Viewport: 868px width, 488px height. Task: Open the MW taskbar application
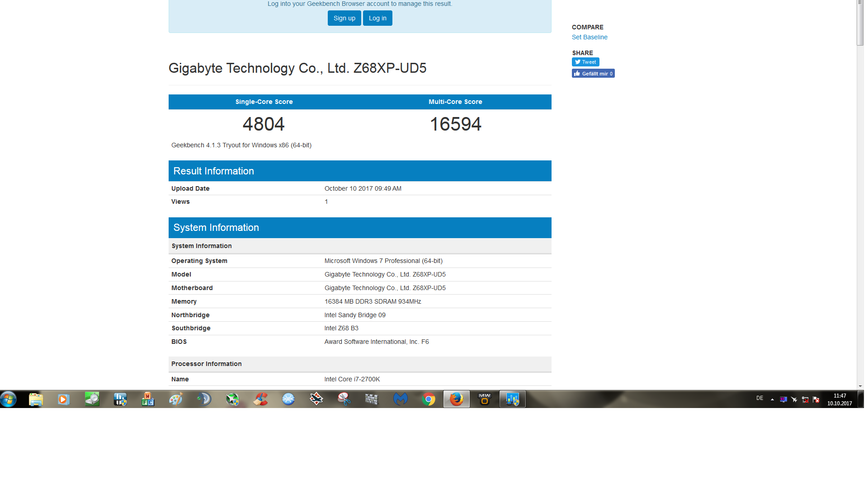pyautogui.click(x=485, y=399)
